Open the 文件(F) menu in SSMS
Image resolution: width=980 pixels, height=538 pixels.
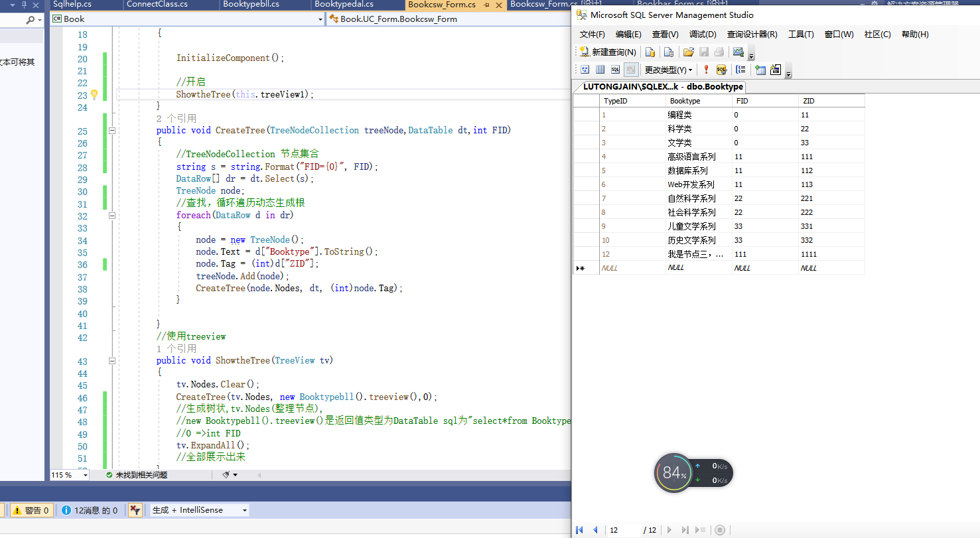coord(593,34)
